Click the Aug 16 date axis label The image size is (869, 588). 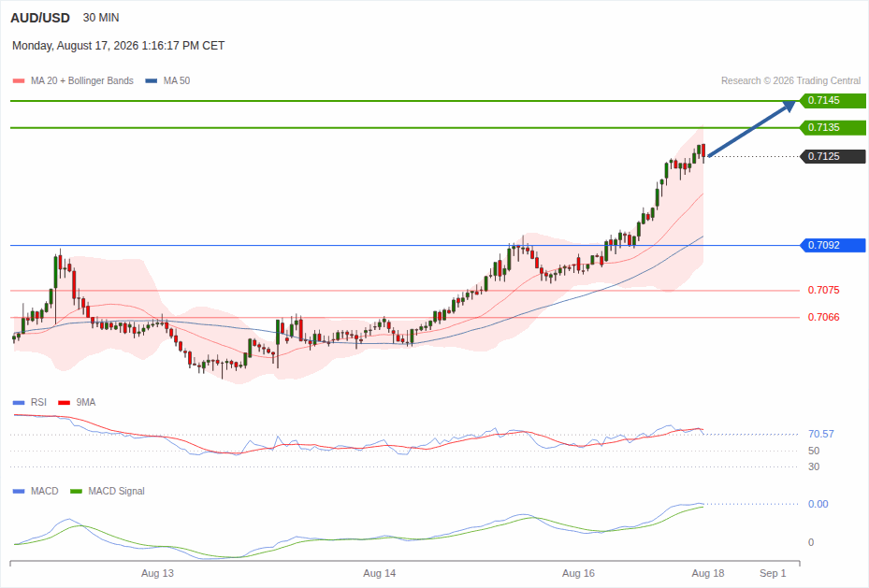[579, 574]
